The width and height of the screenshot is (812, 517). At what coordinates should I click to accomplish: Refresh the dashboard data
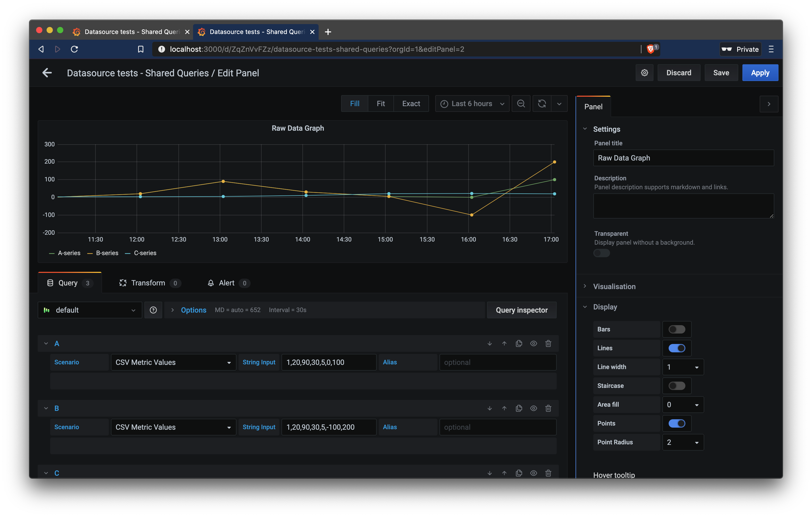tap(542, 104)
